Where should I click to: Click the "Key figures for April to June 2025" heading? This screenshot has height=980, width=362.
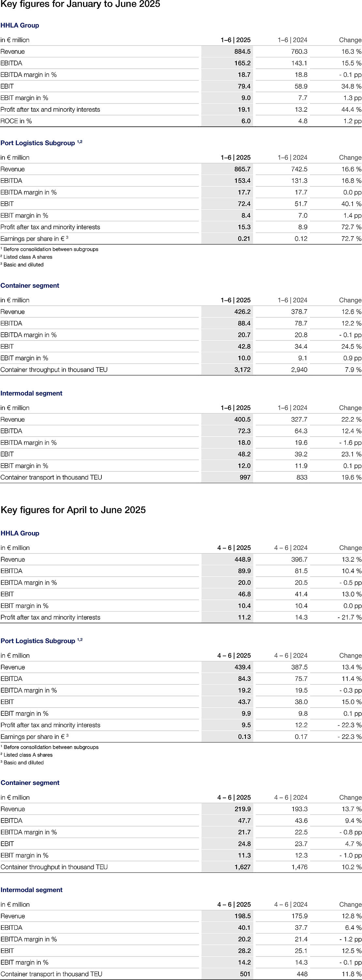[73, 510]
